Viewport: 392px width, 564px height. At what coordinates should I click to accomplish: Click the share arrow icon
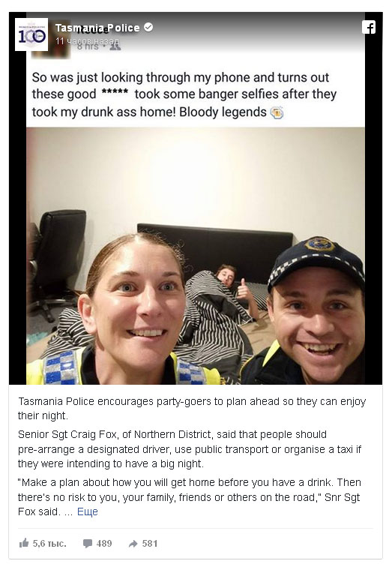[x=133, y=544]
